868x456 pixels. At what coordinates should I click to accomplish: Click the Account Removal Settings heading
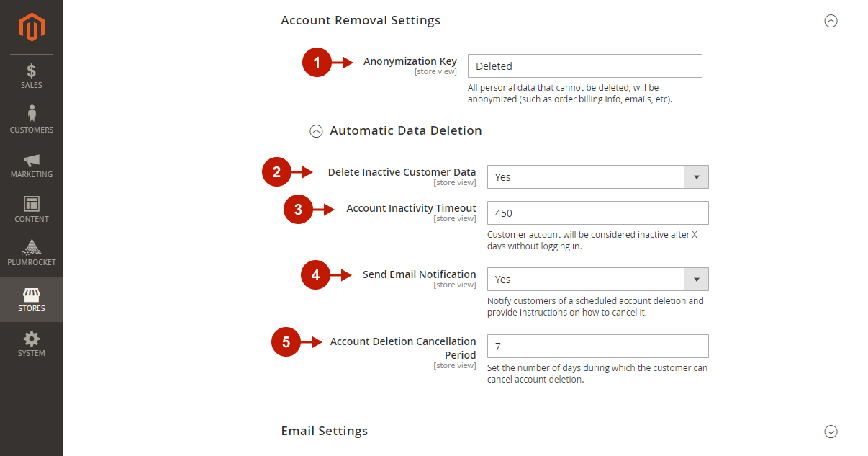click(x=360, y=20)
